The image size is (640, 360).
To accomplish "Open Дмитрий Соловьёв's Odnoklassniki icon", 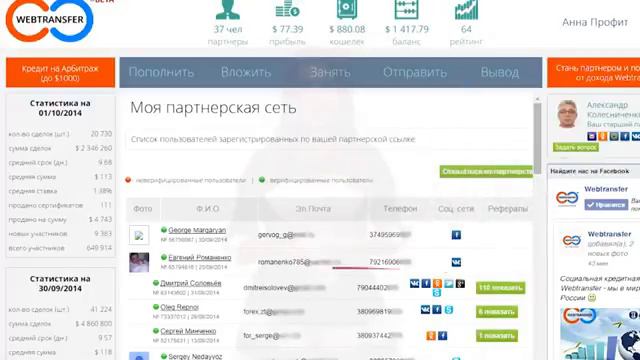I will pos(437,283).
